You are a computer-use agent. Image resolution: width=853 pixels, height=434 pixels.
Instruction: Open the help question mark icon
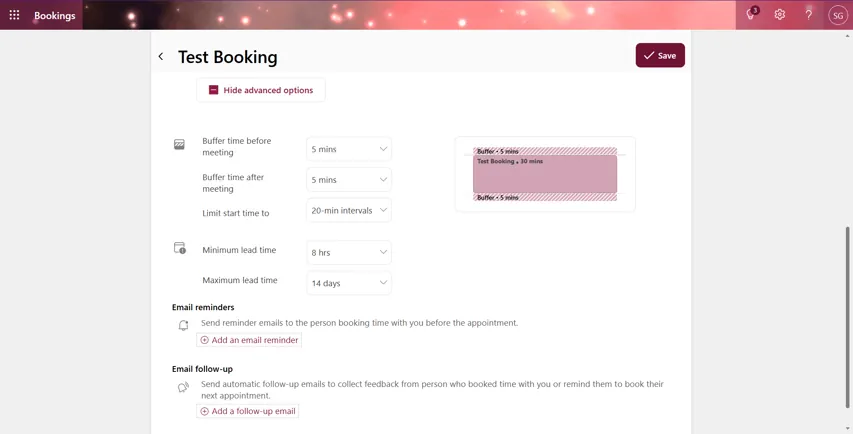[808, 15]
